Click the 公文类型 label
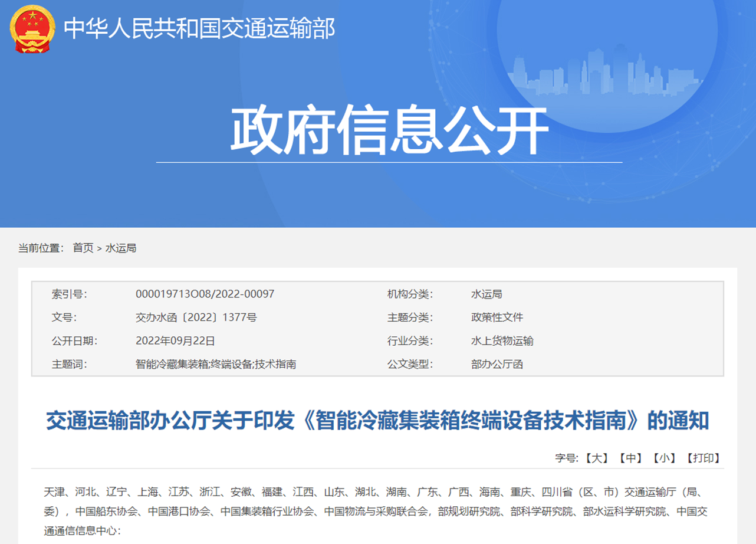Screen dimensions: 756x544 (x=410, y=365)
